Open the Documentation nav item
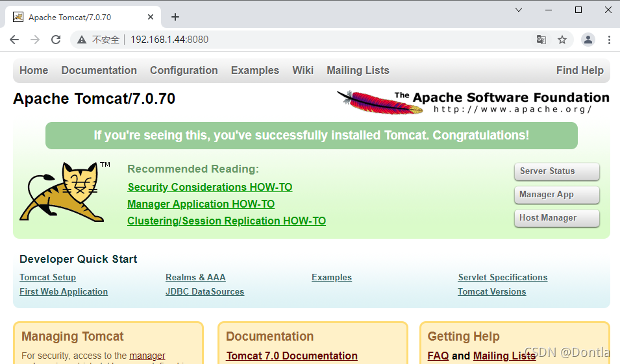This screenshot has height=364, width=620. coord(99,70)
